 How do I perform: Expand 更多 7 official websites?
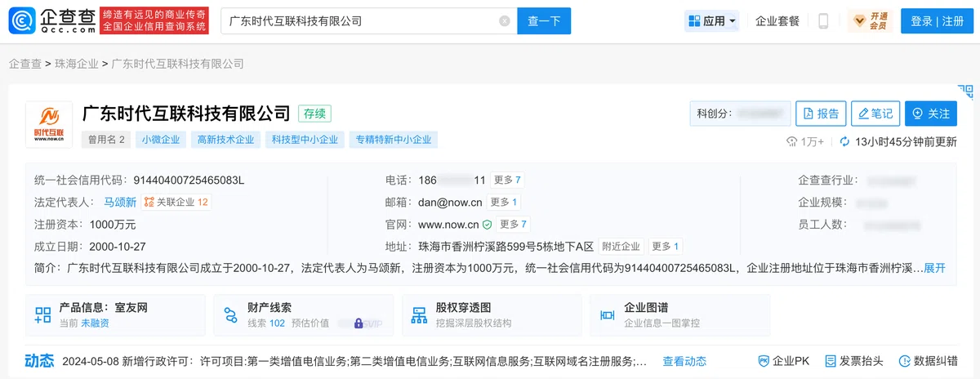coord(514,224)
